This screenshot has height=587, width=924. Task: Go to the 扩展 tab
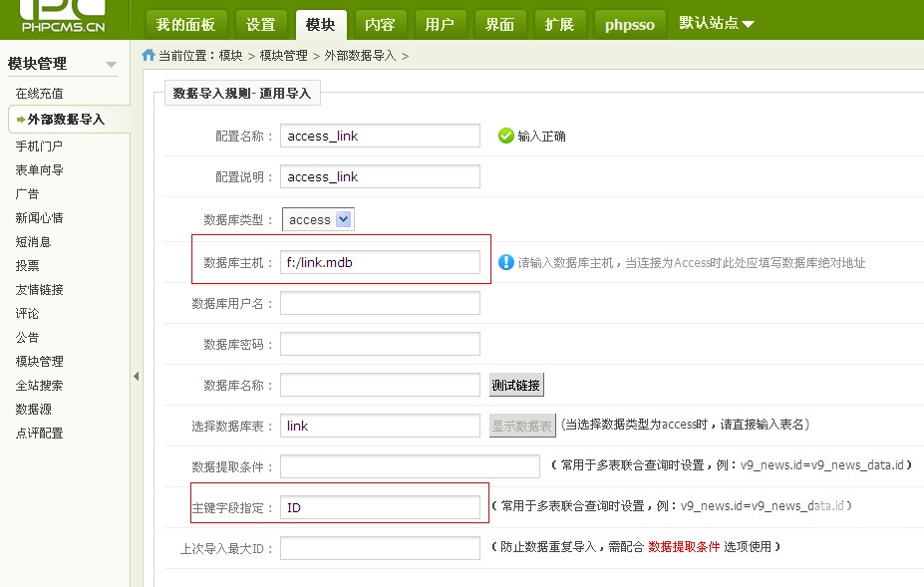pyautogui.click(x=559, y=24)
